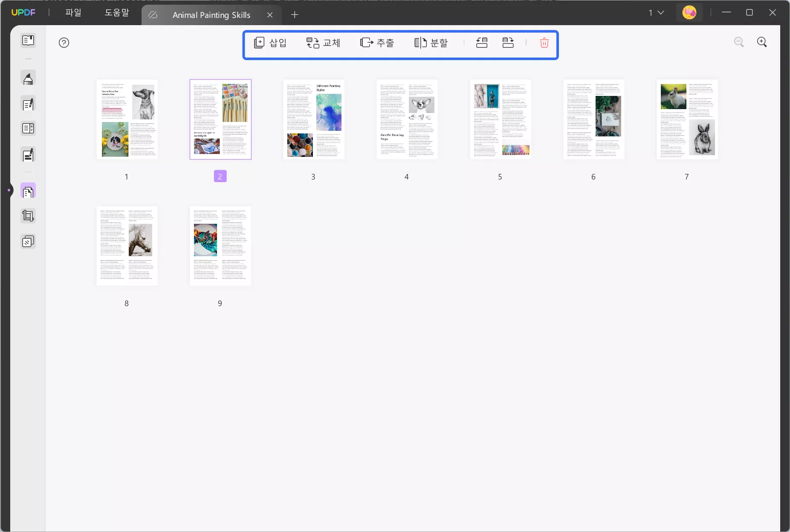Image resolution: width=790 pixels, height=532 pixels.
Task: Rotate the selected page right
Action: click(508, 42)
